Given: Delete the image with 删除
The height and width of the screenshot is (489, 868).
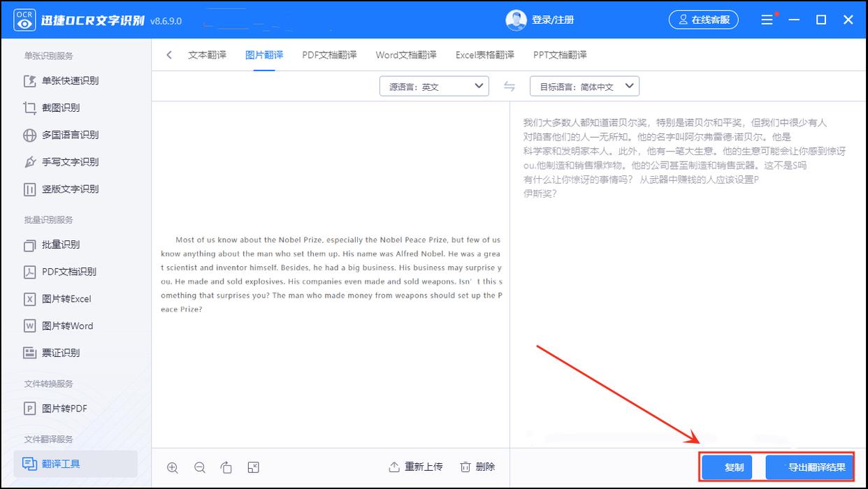Looking at the screenshot, I should [x=477, y=467].
